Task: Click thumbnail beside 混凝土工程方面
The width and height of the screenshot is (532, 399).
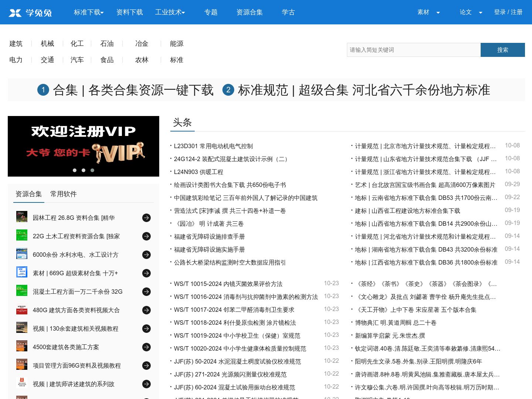Action: [x=22, y=290]
